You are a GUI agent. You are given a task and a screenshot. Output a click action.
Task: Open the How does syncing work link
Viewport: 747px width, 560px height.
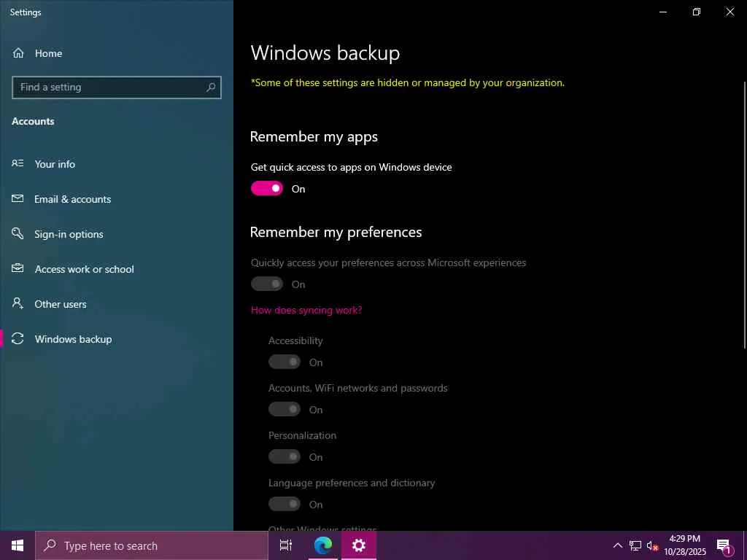coord(306,310)
